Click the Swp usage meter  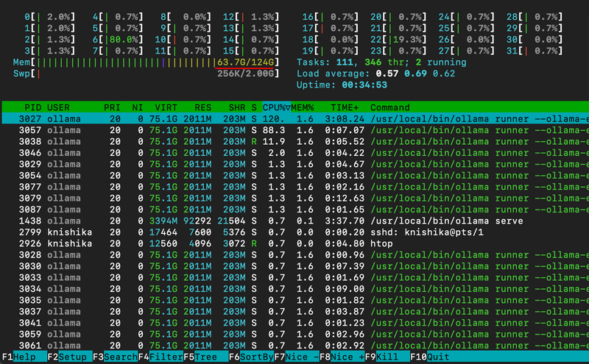click(146, 74)
